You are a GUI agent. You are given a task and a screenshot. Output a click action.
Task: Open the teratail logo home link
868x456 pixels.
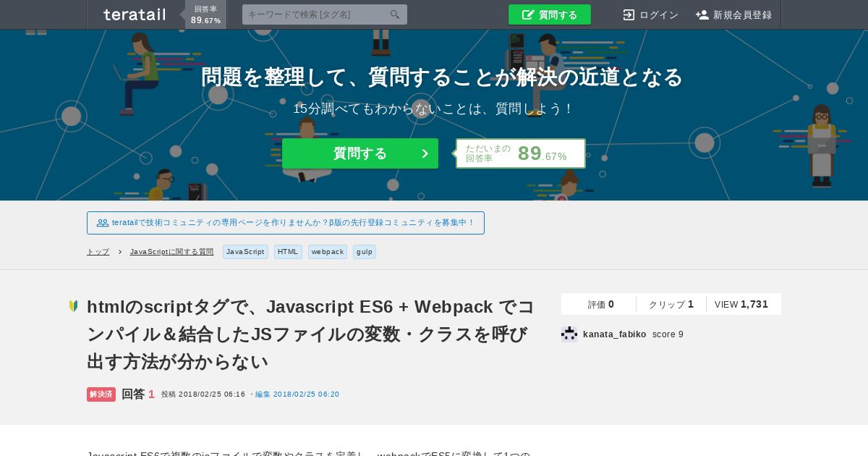pyautogui.click(x=135, y=14)
